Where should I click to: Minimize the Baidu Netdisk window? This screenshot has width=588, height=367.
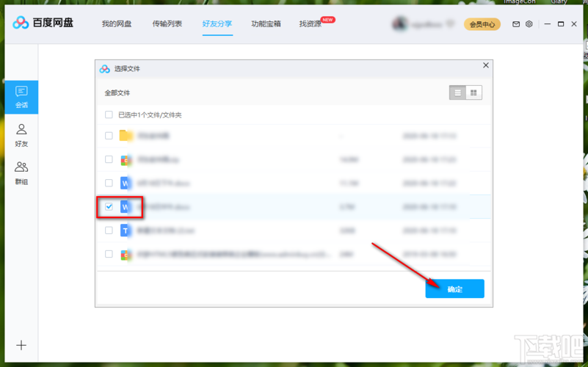click(547, 24)
